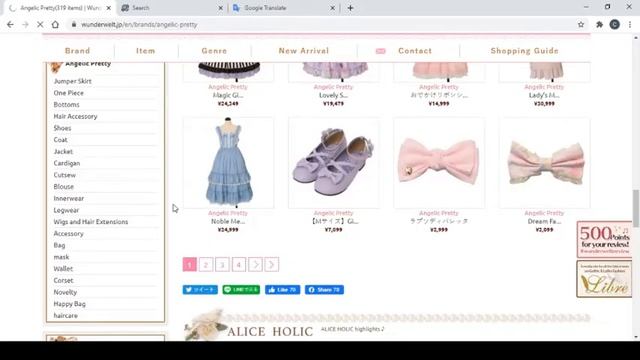The image size is (640, 360).
Task: Select the Innerwear category
Action: tap(69, 198)
